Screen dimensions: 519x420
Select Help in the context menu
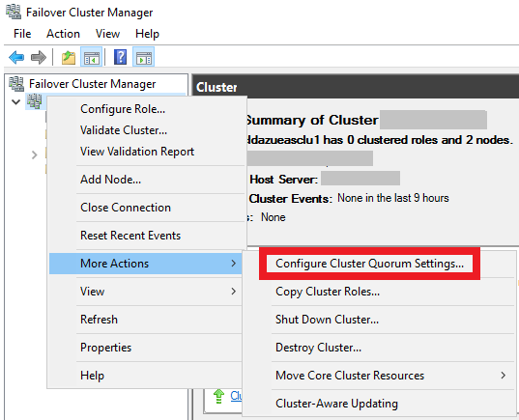[146, 376]
